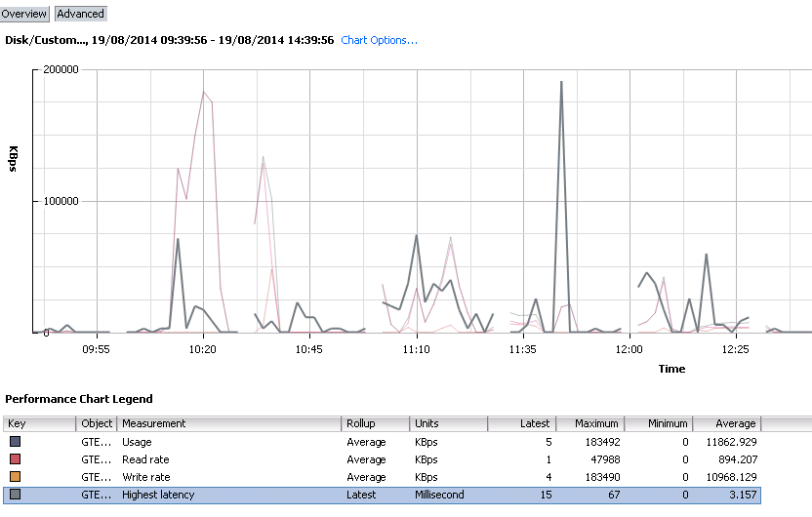The height and width of the screenshot is (517, 812).
Task: Click the pink write-rate peak at 10:20
Action: pyautogui.click(x=204, y=92)
